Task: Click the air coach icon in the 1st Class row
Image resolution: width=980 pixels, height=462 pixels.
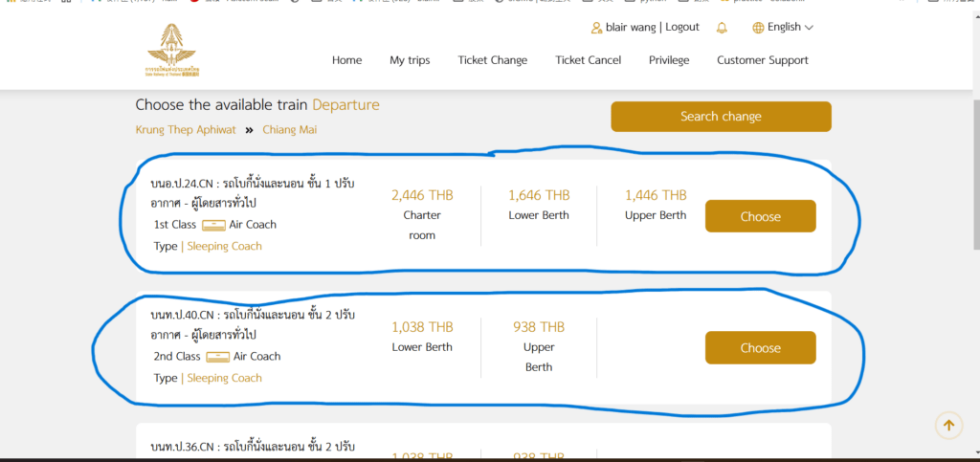Action: 213,225
